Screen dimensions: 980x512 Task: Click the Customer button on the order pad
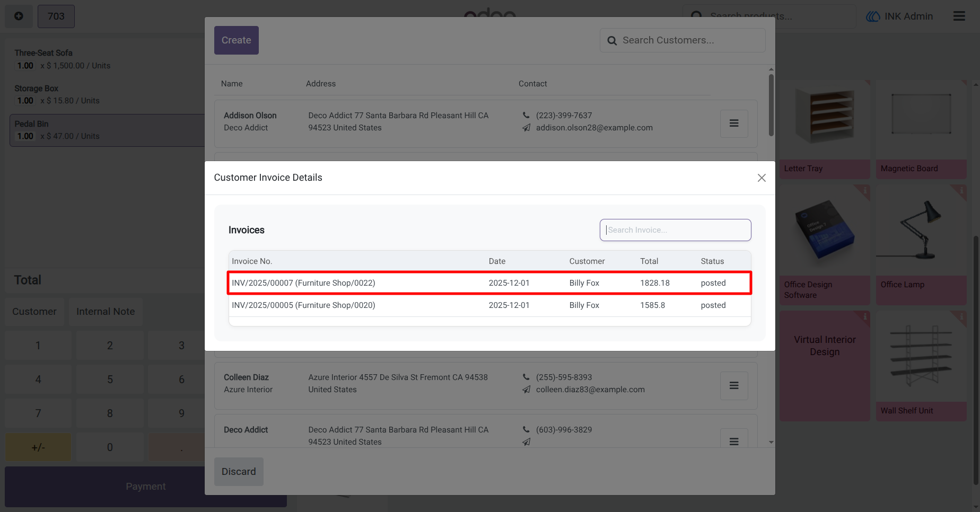[x=34, y=312]
